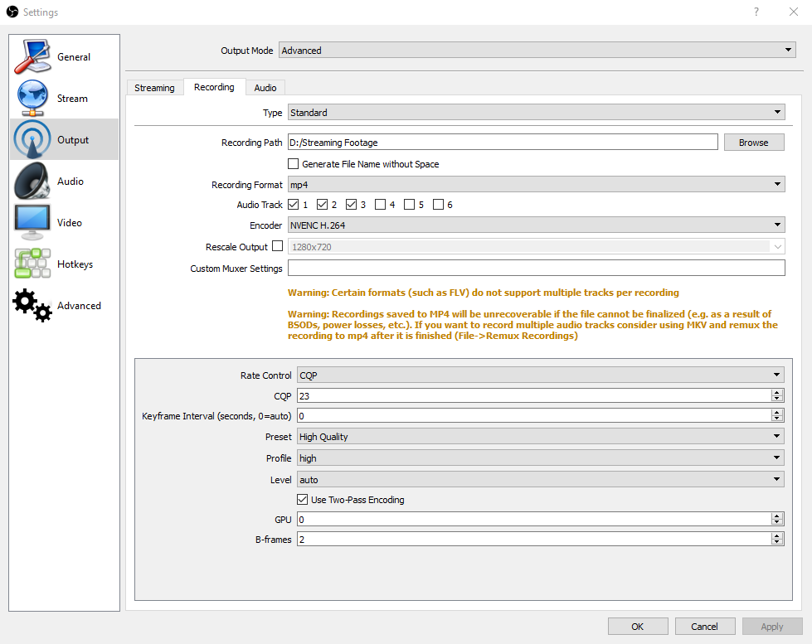Switch to the output Audio tab

[265, 88]
